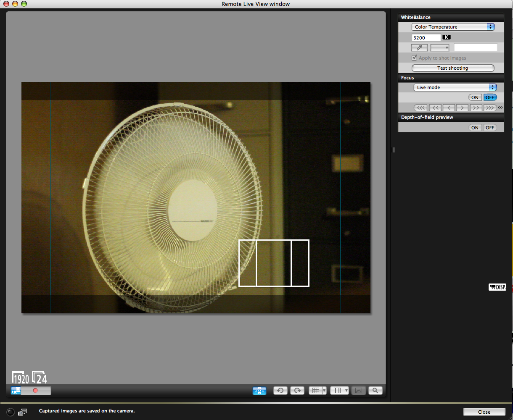This screenshot has width=513, height=420.
Task: Expand the aspect ratio dropdown arrow
Action: [346, 391]
